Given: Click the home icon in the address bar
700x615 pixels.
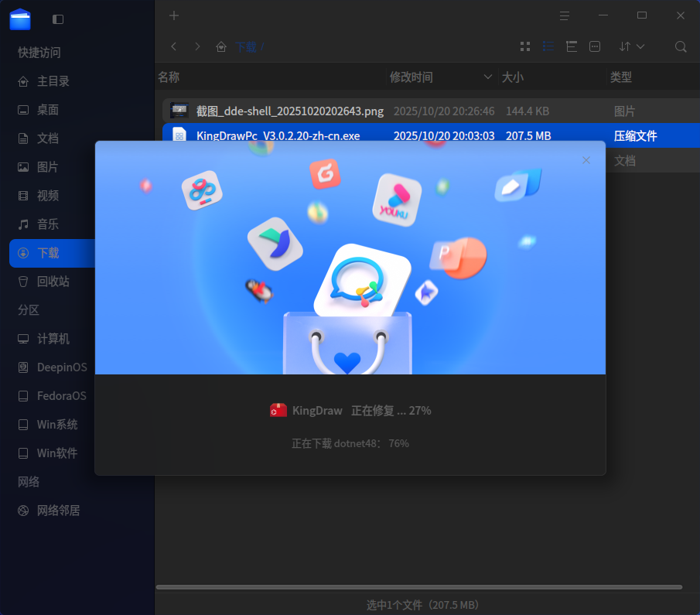Looking at the screenshot, I should (x=221, y=46).
